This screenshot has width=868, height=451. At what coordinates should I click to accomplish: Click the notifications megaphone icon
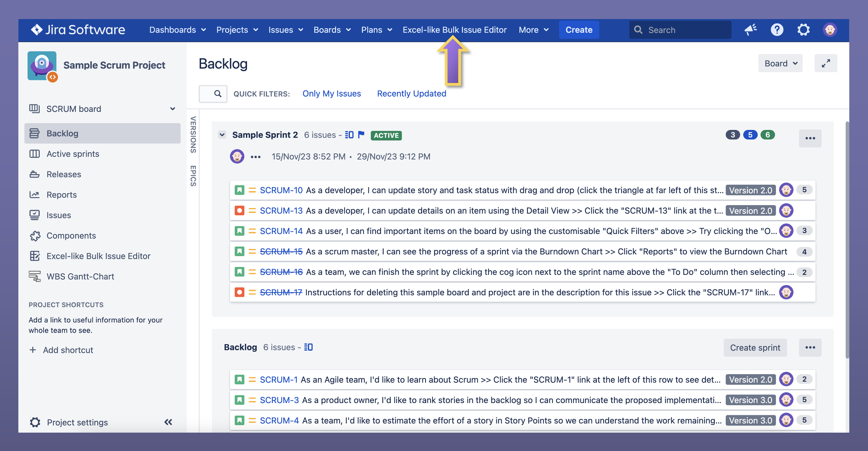[x=750, y=30]
